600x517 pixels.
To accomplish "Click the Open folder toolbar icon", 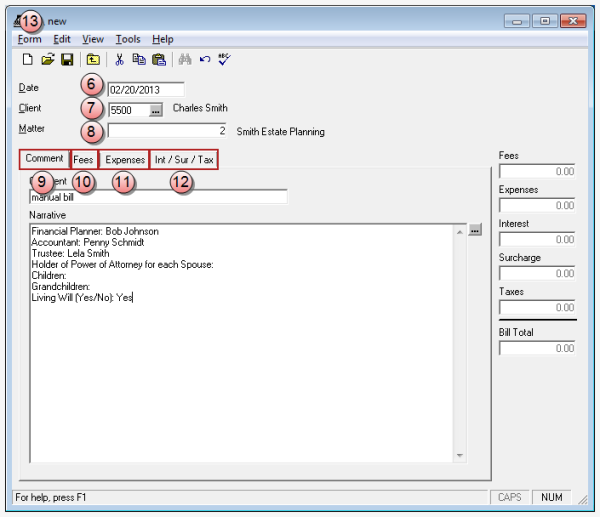I will click(x=47, y=60).
